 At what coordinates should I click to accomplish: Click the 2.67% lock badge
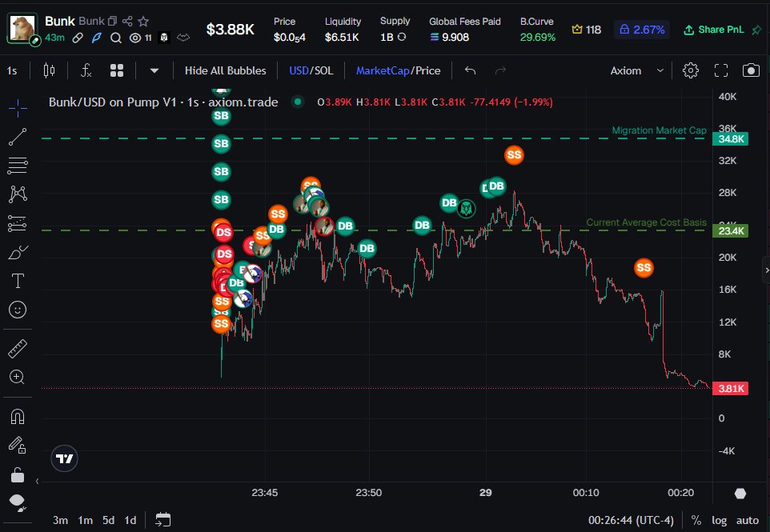[642, 30]
